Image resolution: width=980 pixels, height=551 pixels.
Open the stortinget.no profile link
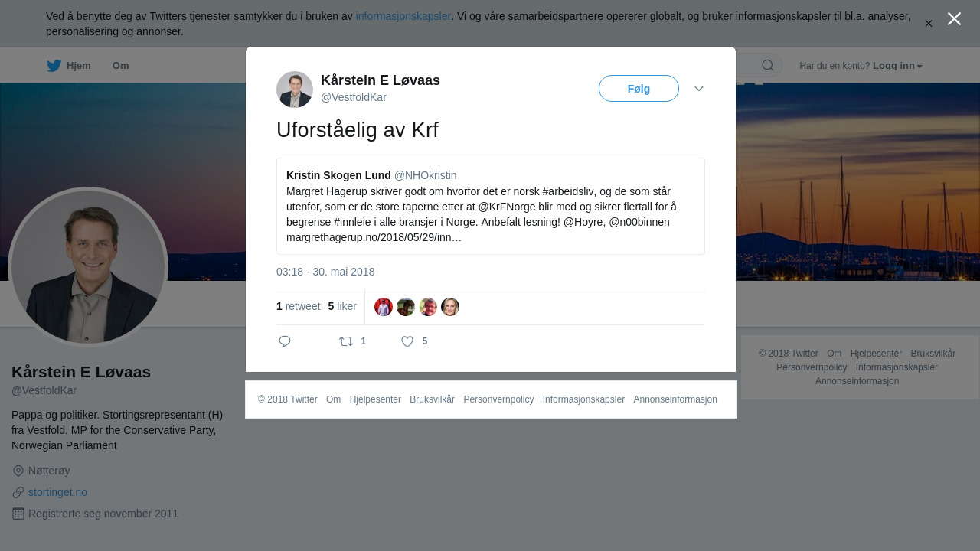pyautogui.click(x=57, y=492)
